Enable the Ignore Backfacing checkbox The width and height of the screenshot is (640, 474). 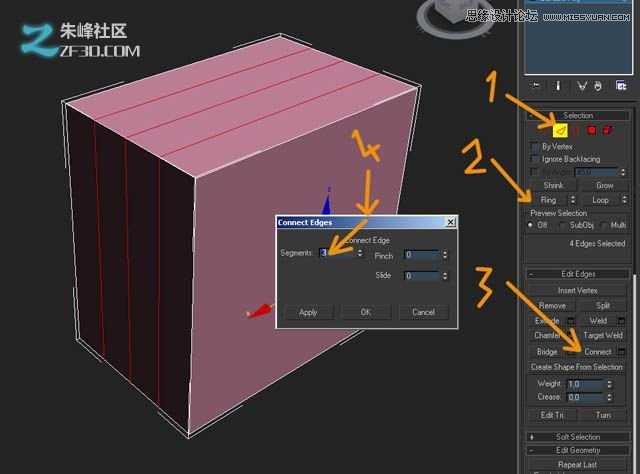coord(535,159)
